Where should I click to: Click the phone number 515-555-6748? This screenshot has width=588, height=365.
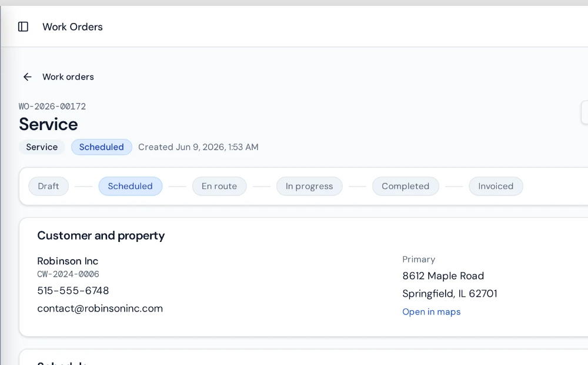[73, 291]
